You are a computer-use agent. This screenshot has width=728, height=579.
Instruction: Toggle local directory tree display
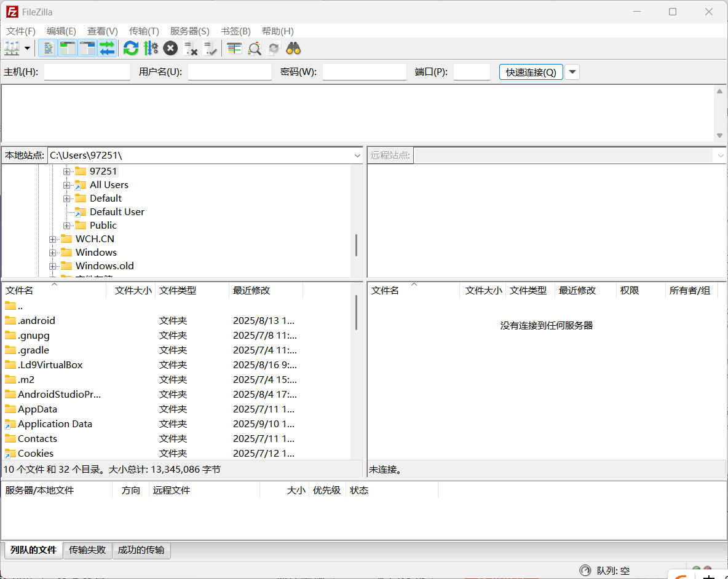tap(68, 48)
